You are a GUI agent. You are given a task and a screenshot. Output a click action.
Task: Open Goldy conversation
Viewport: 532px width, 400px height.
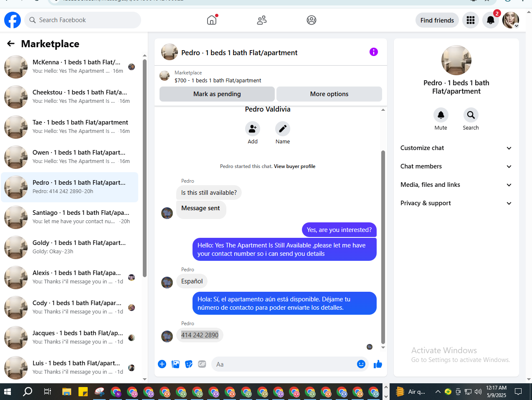click(70, 247)
